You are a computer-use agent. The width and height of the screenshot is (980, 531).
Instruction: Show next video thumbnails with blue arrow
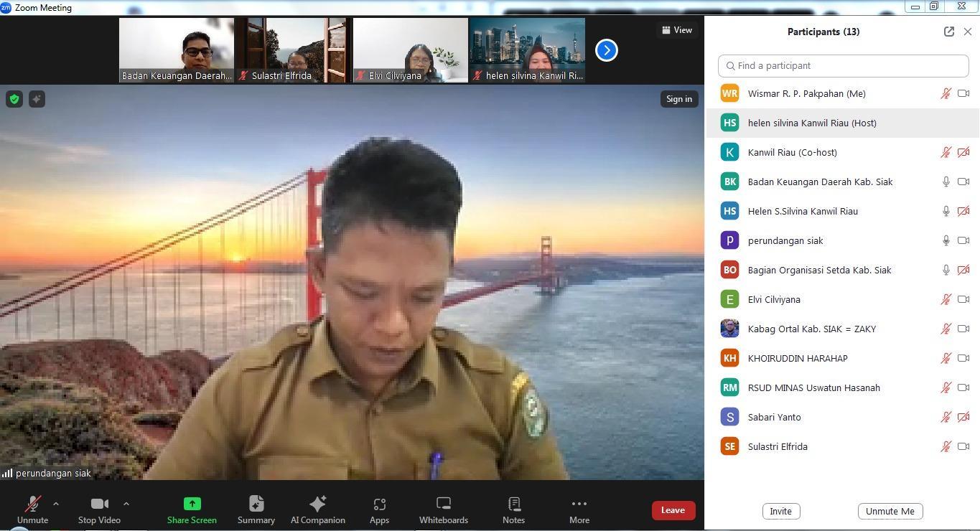click(x=606, y=50)
